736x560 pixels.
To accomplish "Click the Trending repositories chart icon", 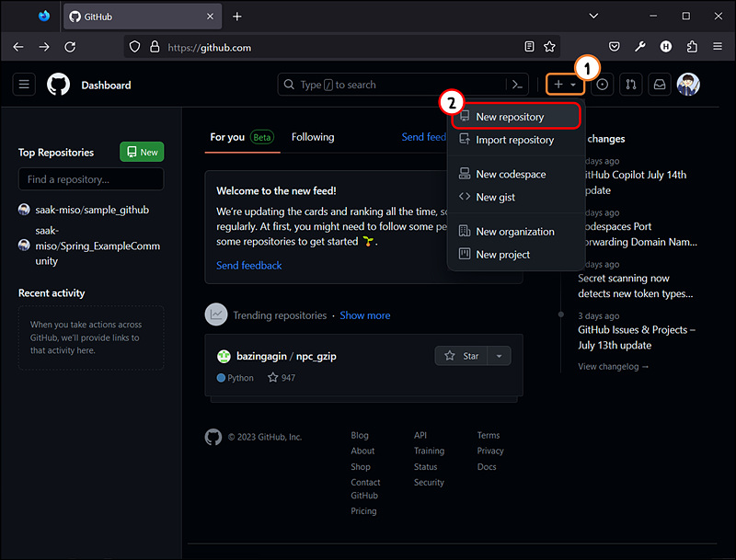I will (216, 315).
